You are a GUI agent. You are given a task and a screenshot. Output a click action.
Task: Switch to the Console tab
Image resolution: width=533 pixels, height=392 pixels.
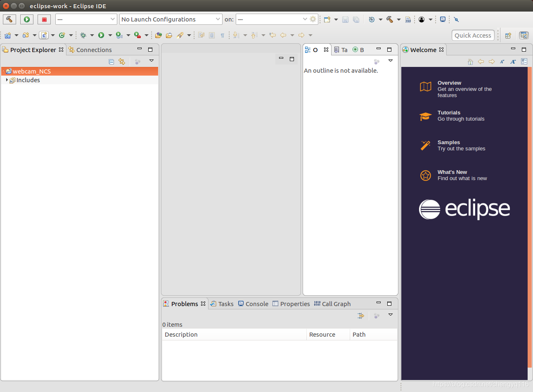pyautogui.click(x=253, y=304)
